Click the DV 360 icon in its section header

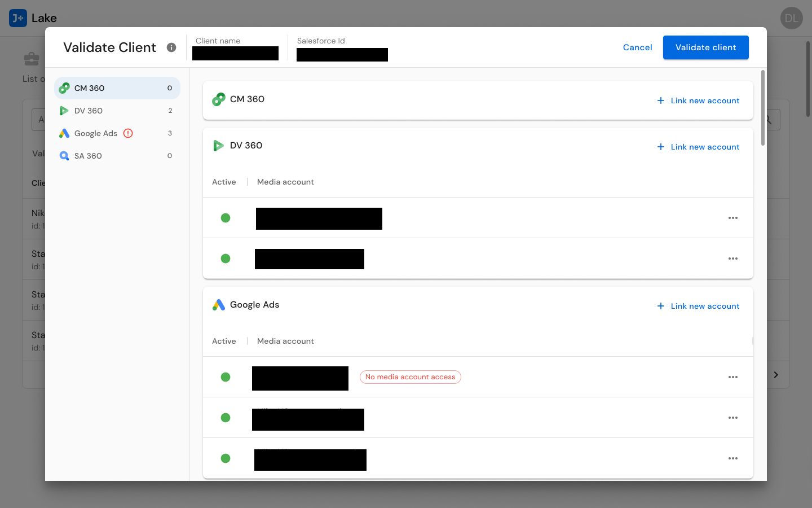click(218, 145)
